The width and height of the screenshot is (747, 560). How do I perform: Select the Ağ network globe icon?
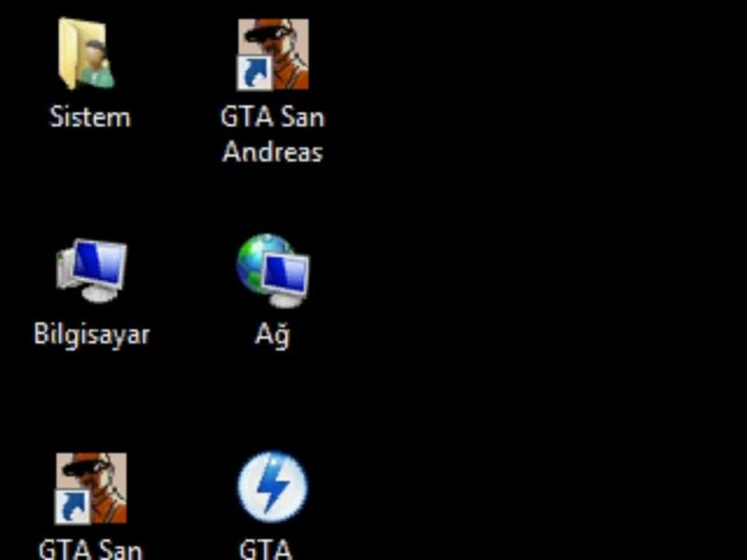coord(272,271)
